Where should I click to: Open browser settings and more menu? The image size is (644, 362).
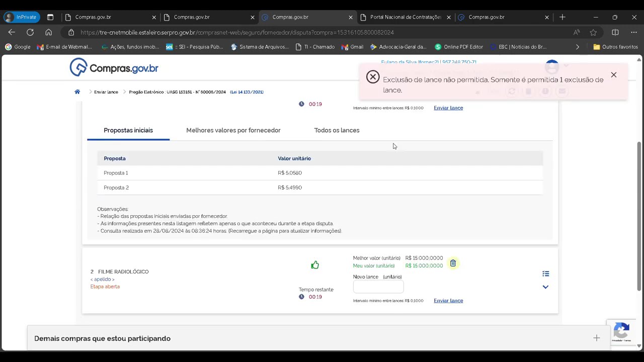pos(633,32)
